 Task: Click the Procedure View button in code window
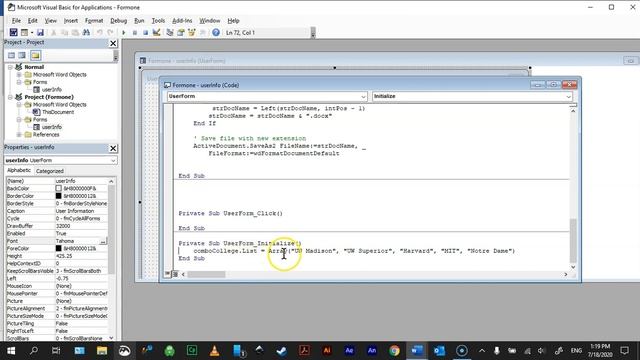pos(168,274)
